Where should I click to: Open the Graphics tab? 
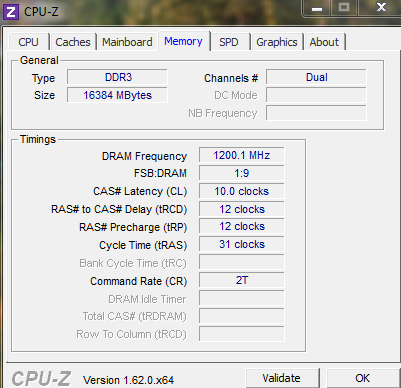pos(277,42)
